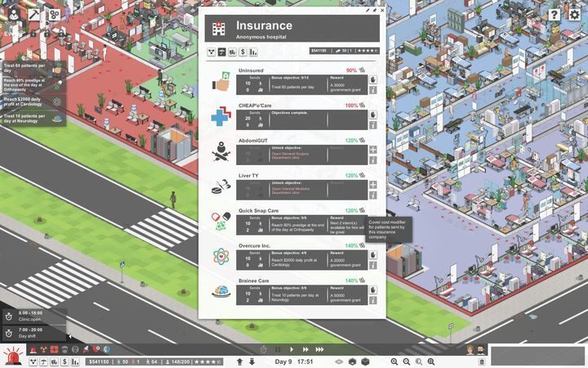Select the bearded advisor portrait

(480, 350)
